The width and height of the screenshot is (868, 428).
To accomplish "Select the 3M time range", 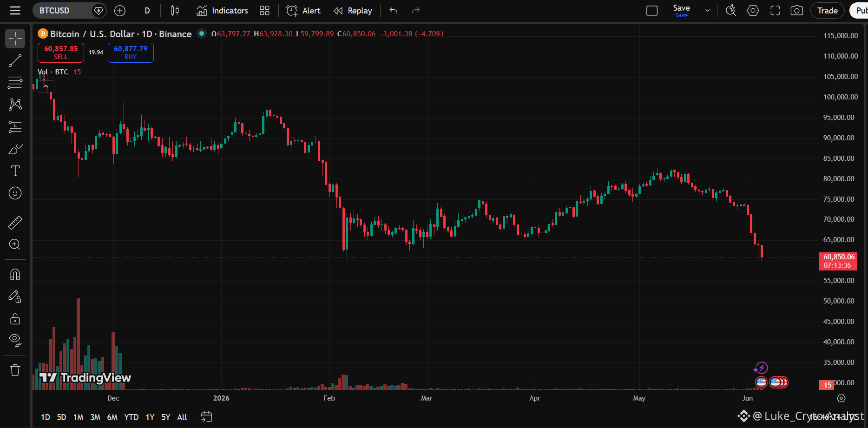I will (95, 417).
